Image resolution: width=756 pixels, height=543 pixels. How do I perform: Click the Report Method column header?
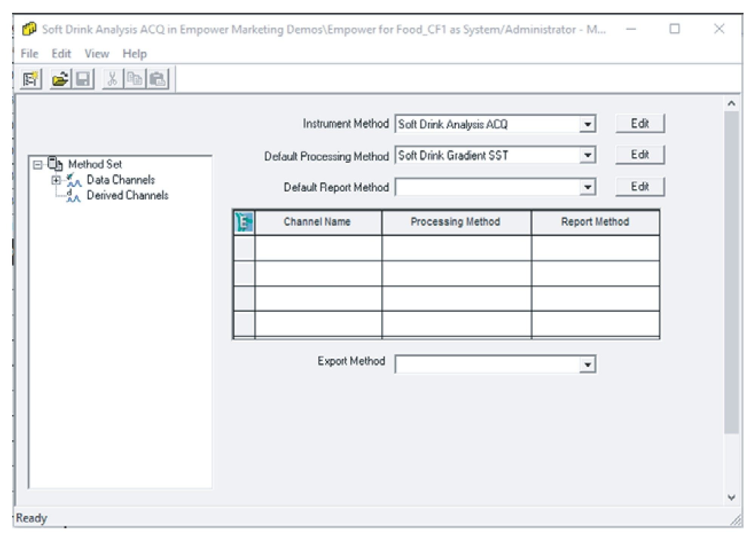pos(595,222)
